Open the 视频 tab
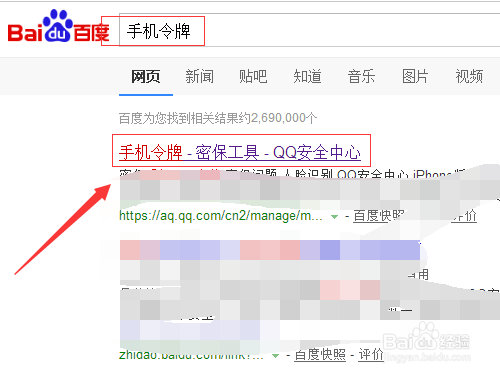The image size is (500, 375). pyautogui.click(x=469, y=77)
